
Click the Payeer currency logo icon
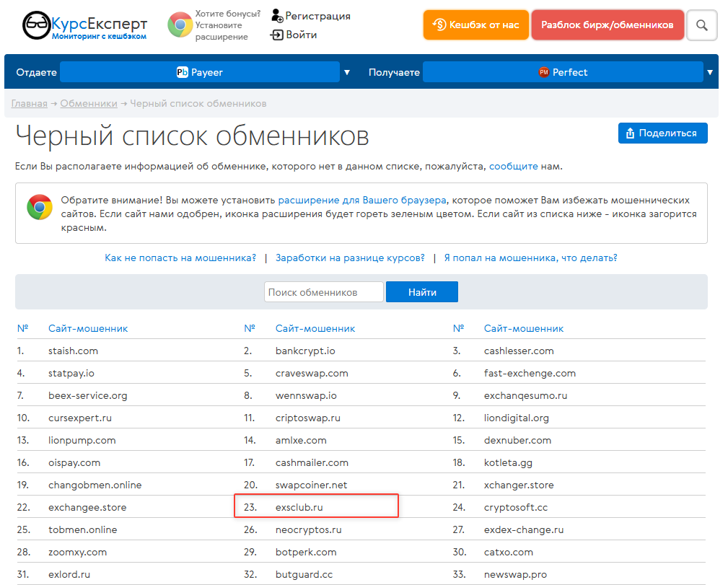tap(183, 72)
